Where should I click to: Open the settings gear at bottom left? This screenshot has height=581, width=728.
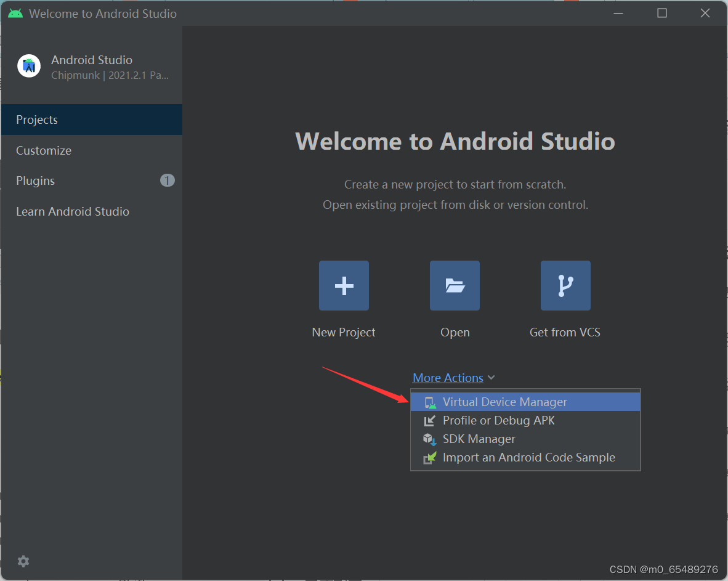(23, 561)
